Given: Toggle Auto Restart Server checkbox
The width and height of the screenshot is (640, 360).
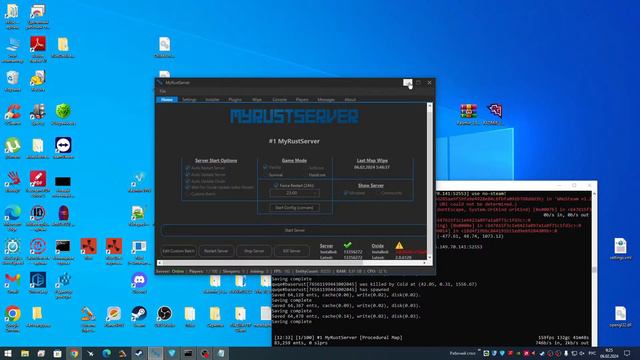Looking at the screenshot, I should tap(188, 168).
